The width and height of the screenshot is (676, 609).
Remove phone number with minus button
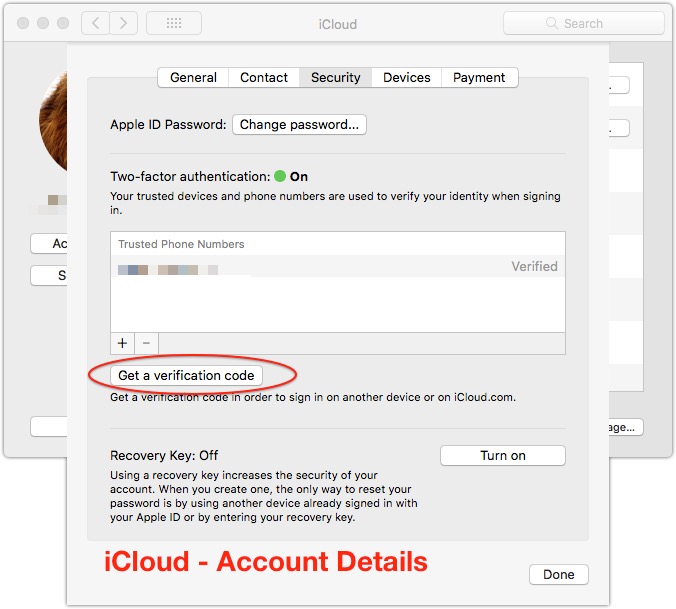146,343
